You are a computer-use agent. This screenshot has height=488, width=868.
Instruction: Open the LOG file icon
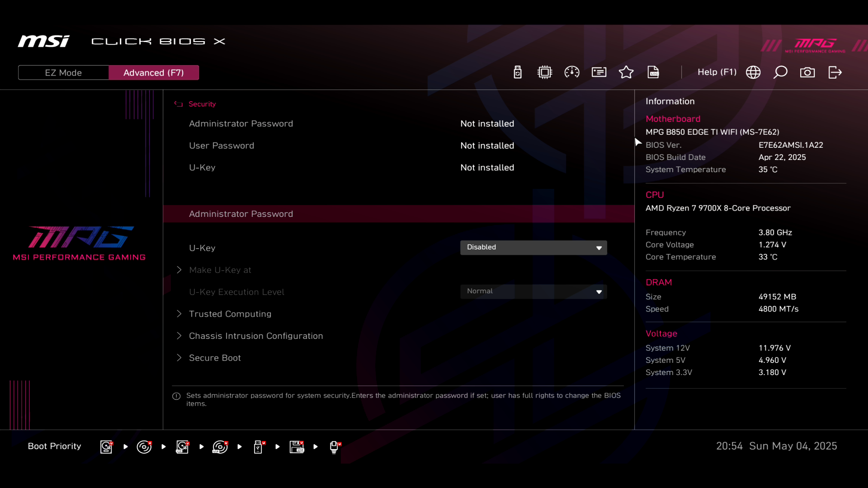pos(653,72)
